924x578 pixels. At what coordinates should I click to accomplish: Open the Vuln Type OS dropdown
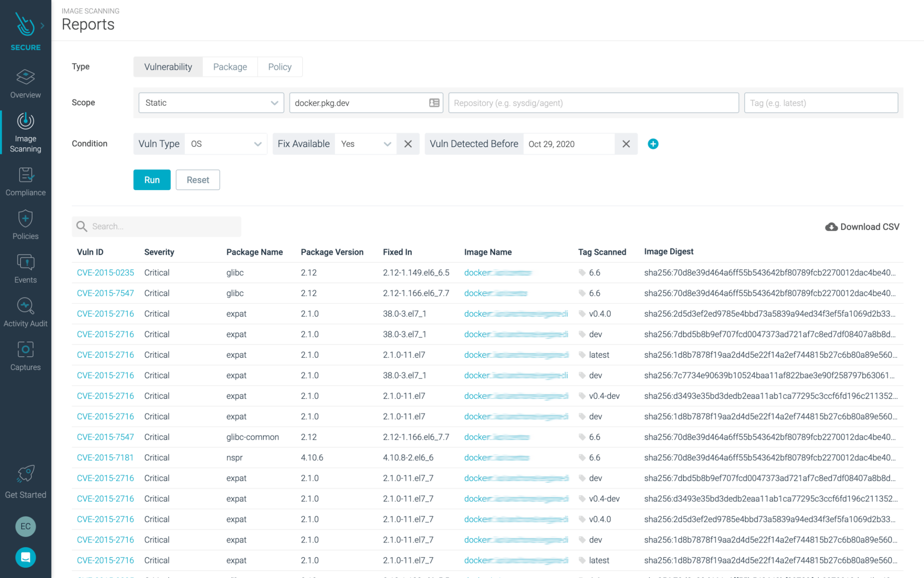(x=226, y=144)
